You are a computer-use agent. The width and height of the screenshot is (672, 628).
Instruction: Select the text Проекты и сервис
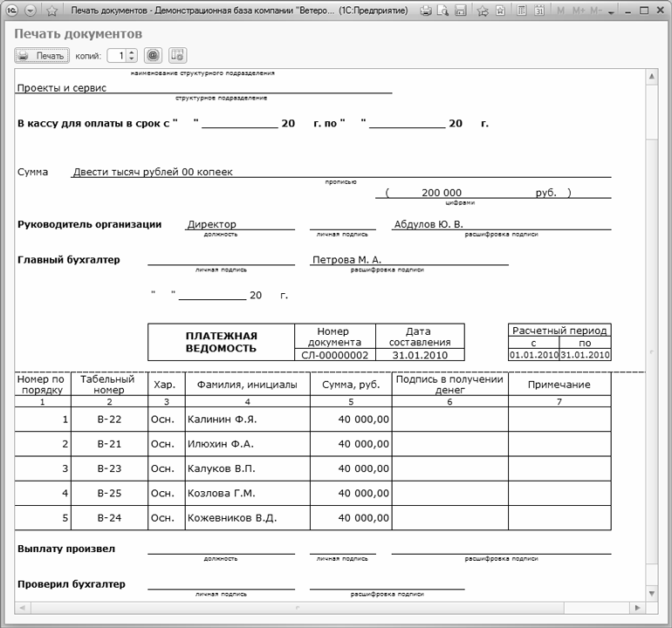(62, 88)
